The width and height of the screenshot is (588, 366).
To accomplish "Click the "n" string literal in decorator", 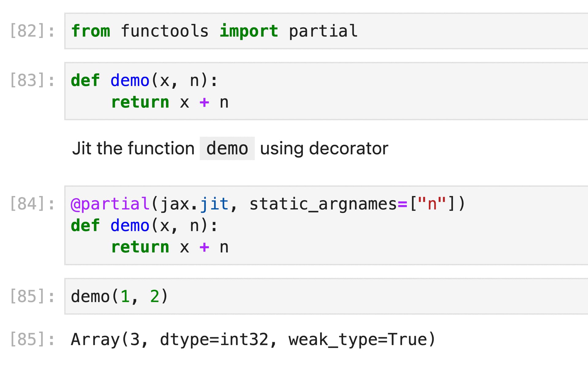I will [432, 204].
